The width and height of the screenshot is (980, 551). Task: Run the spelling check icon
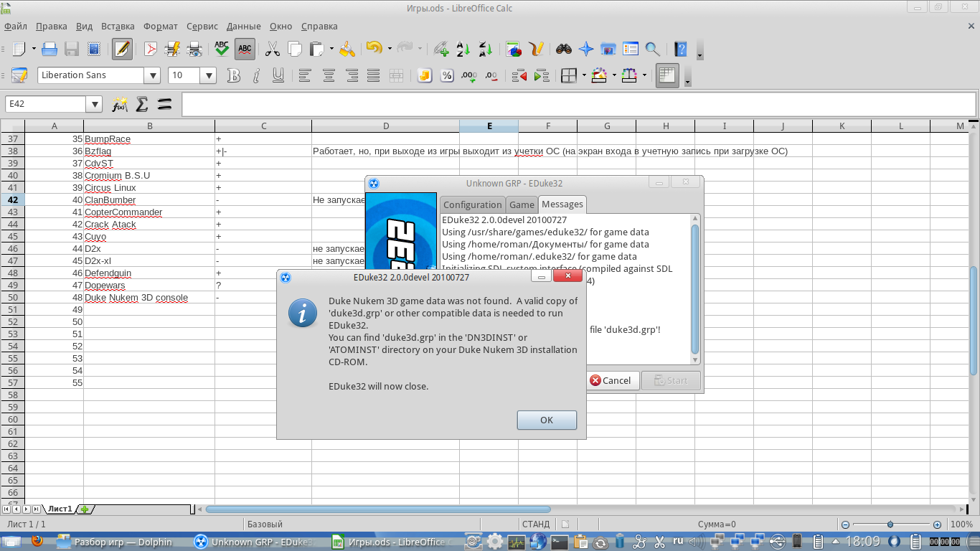point(222,49)
